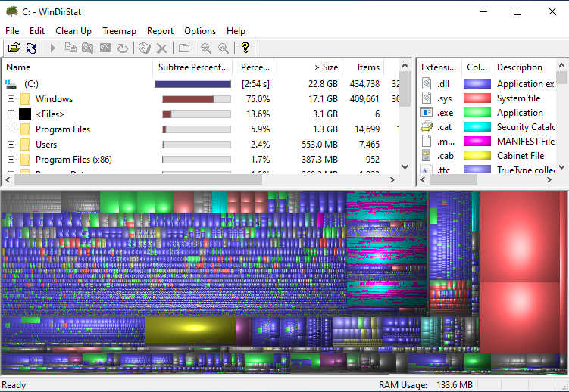Viewport: 569px width, 392px height.
Task: Sort by the Items column header
Action: point(363,67)
